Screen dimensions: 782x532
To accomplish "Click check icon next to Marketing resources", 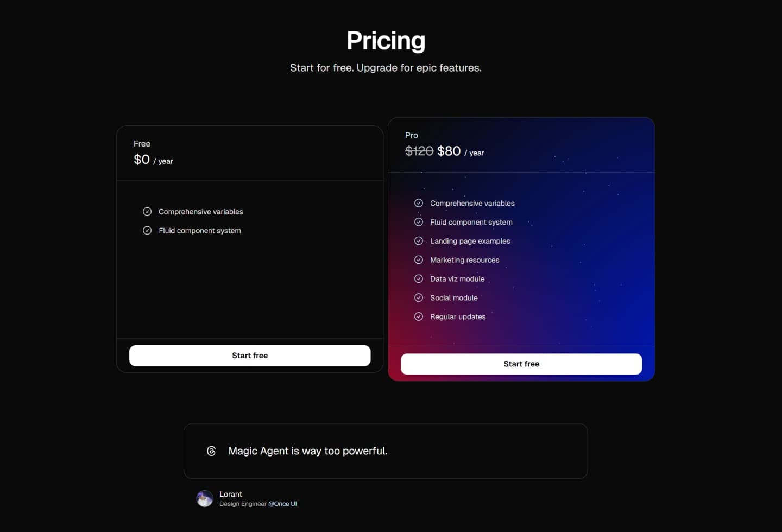I will coord(419,260).
